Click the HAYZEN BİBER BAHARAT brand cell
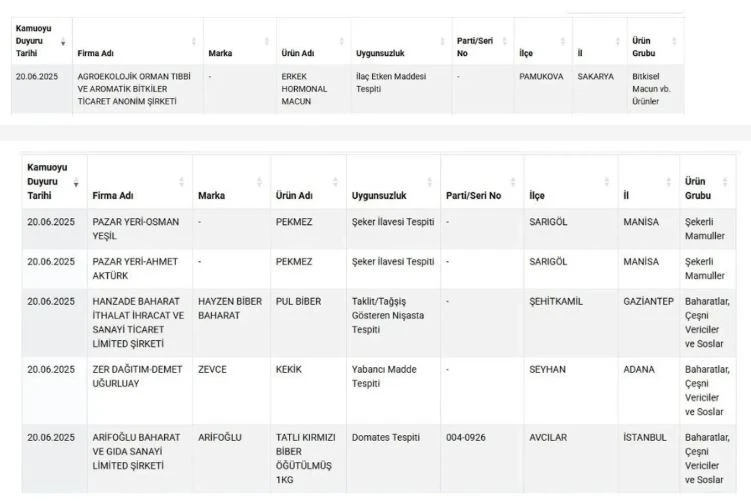The height and width of the screenshot is (501, 751). click(229, 309)
